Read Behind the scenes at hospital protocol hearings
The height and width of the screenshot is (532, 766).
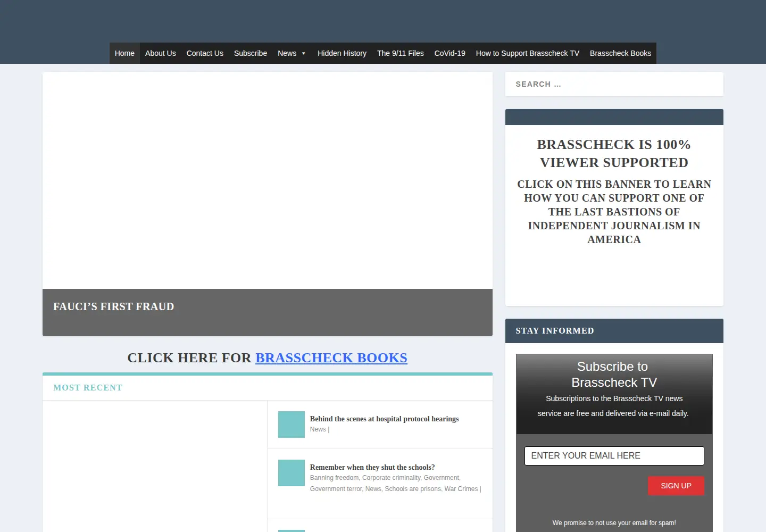(384, 419)
